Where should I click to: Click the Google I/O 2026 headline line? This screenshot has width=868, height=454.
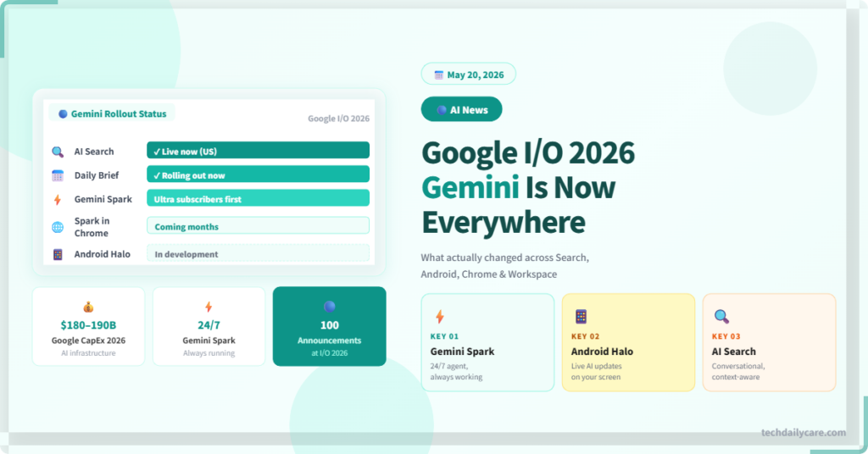(x=528, y=153)
